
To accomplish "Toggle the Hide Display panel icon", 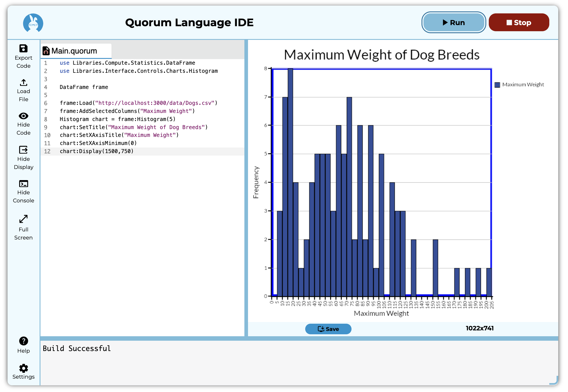I will click(23, 150).
